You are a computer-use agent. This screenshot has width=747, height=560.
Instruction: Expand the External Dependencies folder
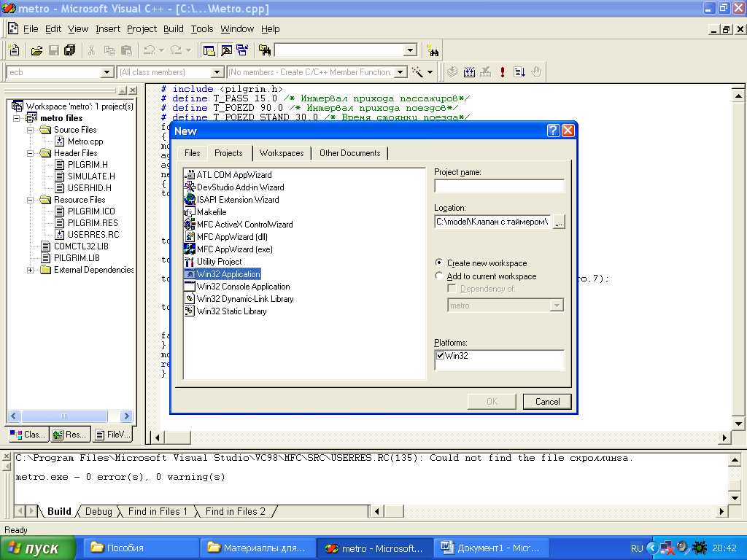(30, 270)
